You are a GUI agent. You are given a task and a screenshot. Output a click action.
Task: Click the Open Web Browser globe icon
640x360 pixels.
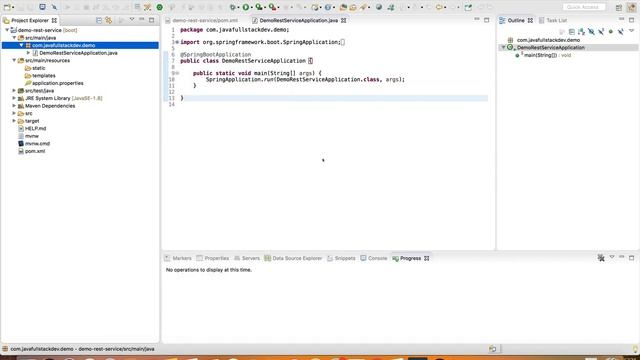coord(379,7)
